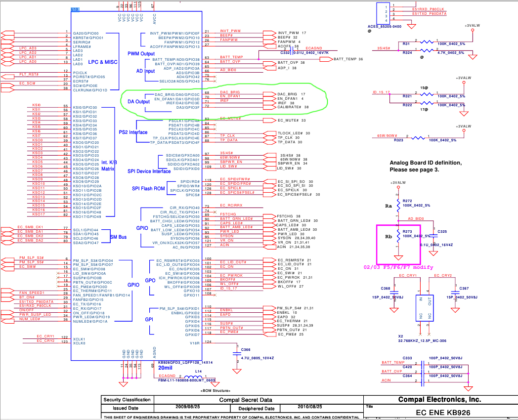Click the 'PWM Output' section label

click(141, 53)
